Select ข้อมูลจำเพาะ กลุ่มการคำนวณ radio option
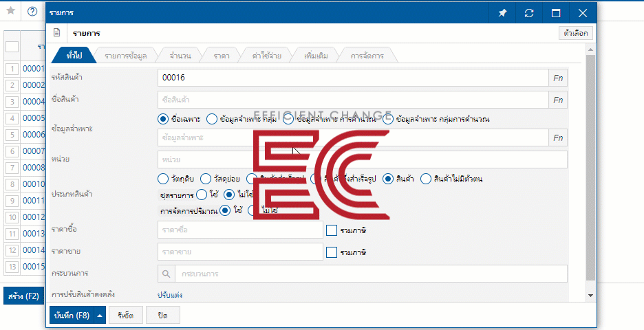The image size is (644, 330). tap(388, 119)
